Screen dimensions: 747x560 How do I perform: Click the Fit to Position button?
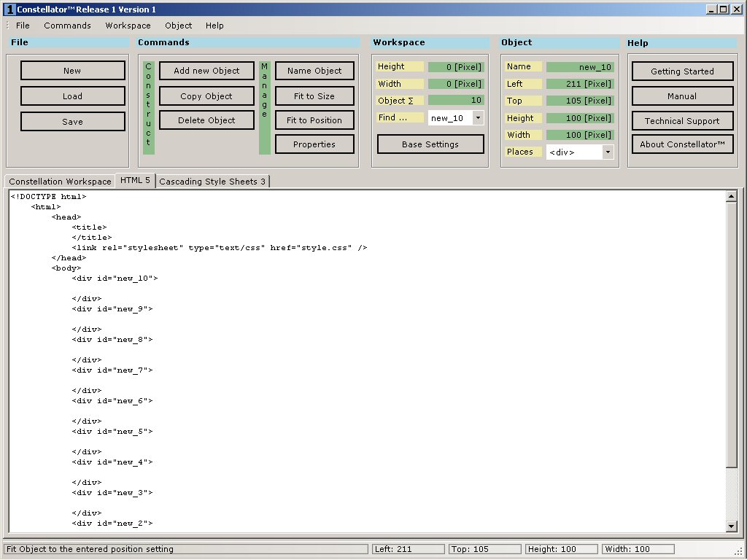tap(314, 120)
